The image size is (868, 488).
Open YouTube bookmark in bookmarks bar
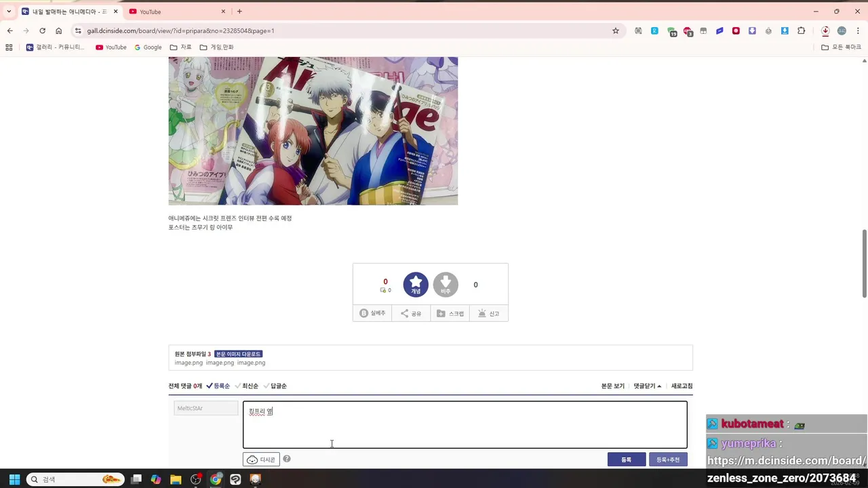111,47
